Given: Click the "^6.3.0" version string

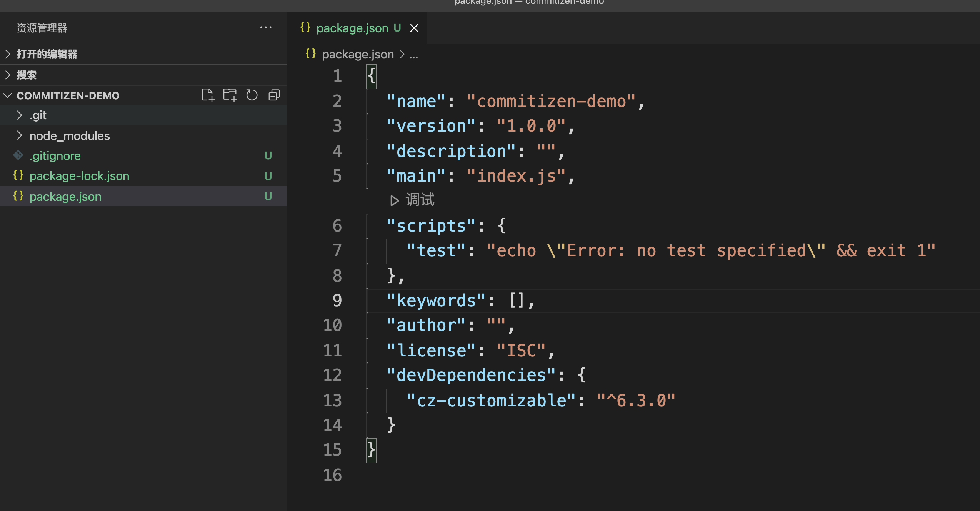Looking at the screenshot, I should [636, 401].
